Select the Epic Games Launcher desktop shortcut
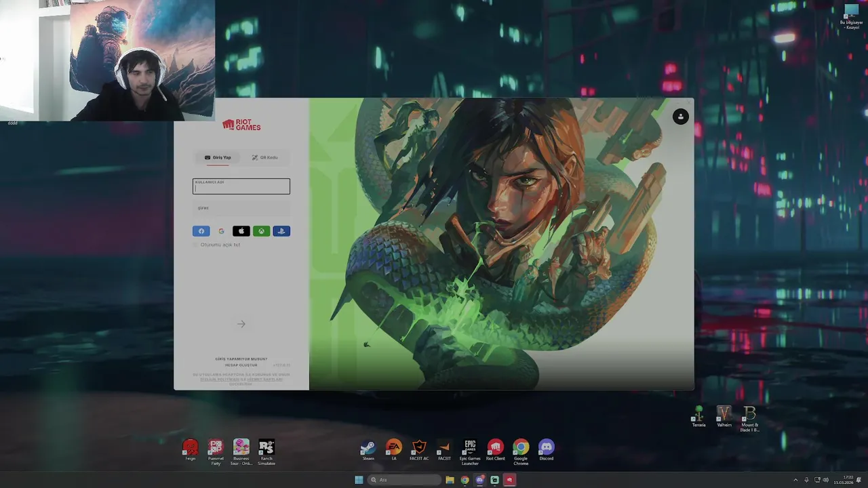The height and width of the screenshot is (488, 868). tap(470, 452)
